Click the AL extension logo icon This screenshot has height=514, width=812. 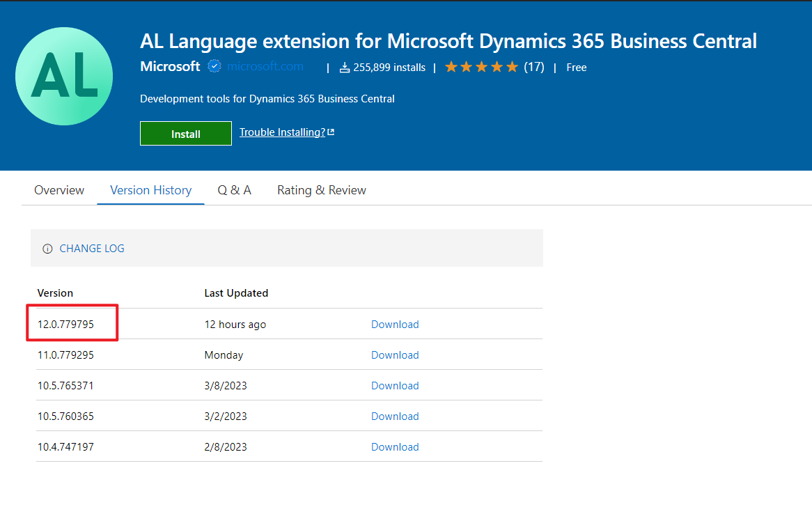click(64, 76)
